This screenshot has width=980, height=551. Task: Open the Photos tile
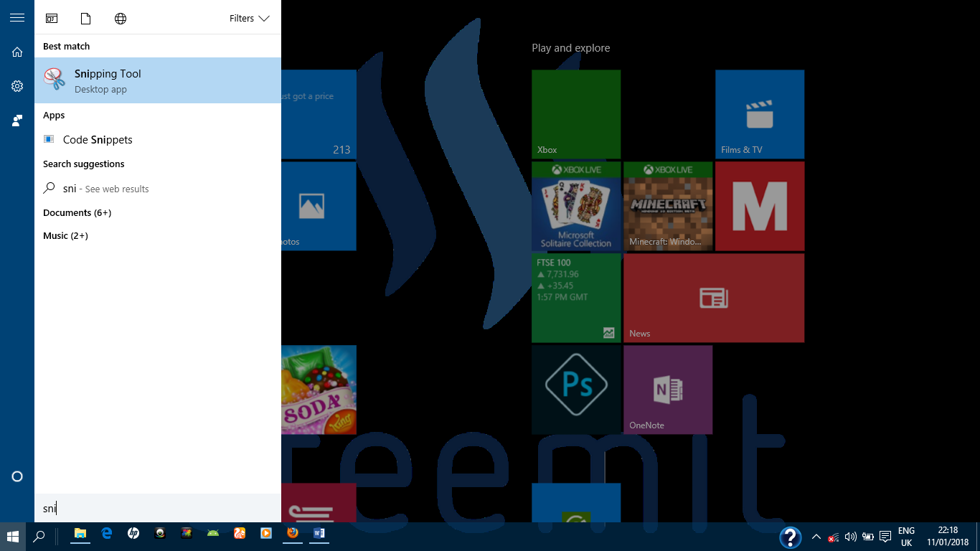coord(319,206)
